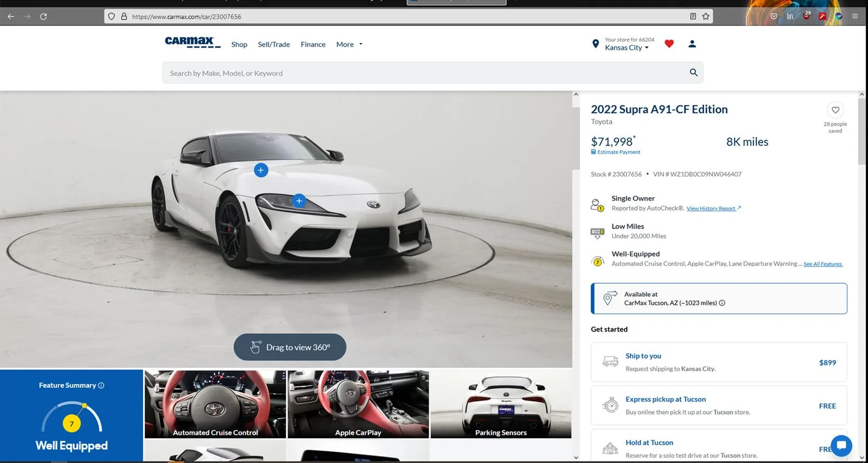Image resolution: width=868 pixels, height=463 pixels.
Task: Open the Parking Sensors thumbnail
Action: tap(501, 404)
